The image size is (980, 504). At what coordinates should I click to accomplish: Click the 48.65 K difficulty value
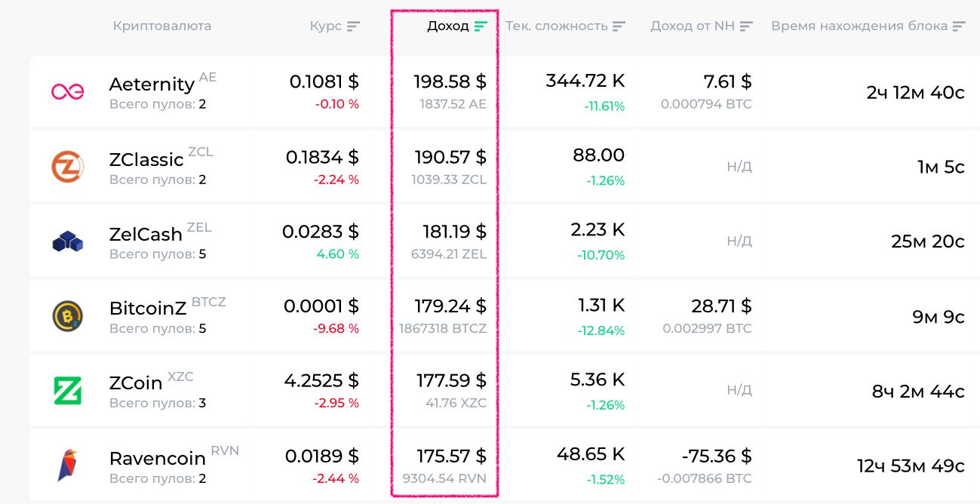click(591, 454)
